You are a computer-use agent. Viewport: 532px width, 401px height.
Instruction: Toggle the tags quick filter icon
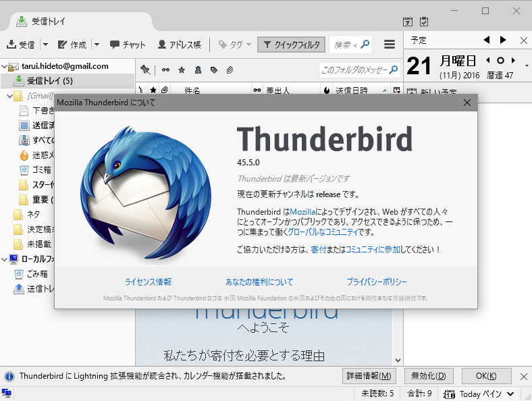214,70
